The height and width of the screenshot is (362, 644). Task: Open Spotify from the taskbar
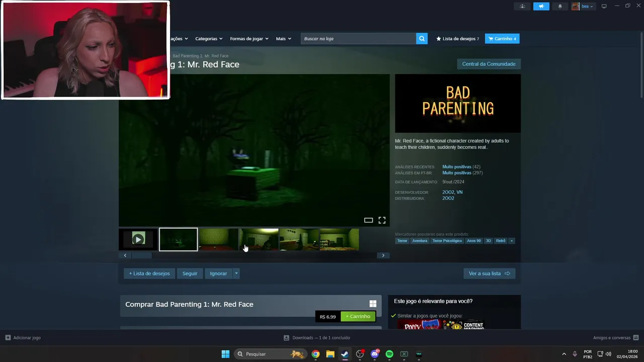[x=389, y=354]
